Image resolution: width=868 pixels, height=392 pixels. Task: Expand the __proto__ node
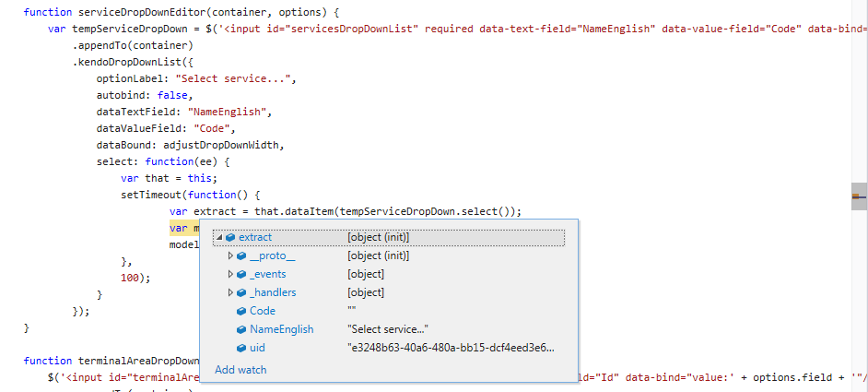click(x=230, y=255)
